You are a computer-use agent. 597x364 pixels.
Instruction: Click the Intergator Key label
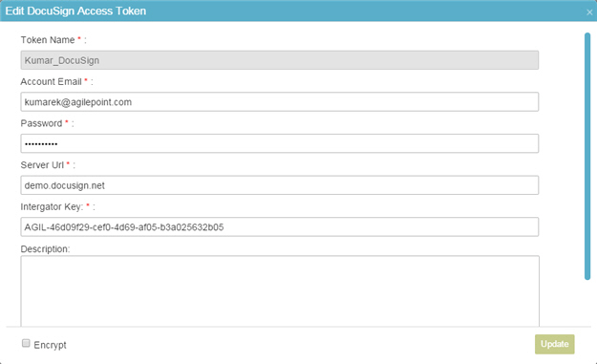52,206
